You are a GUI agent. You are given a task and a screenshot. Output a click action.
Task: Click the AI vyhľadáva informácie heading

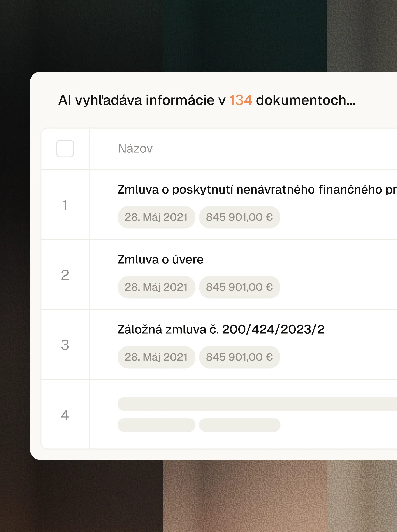click(207, 100)
